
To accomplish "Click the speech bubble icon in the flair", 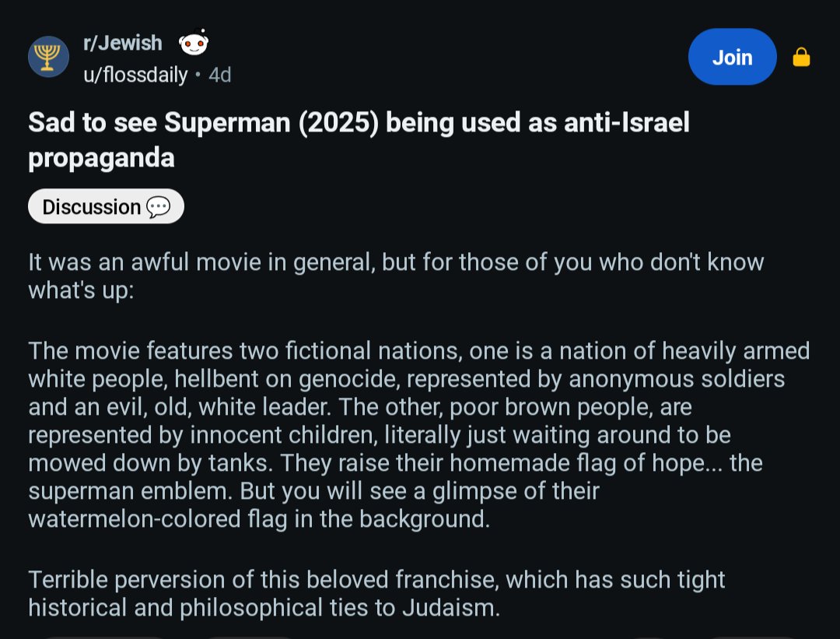I will pos(158,207).
